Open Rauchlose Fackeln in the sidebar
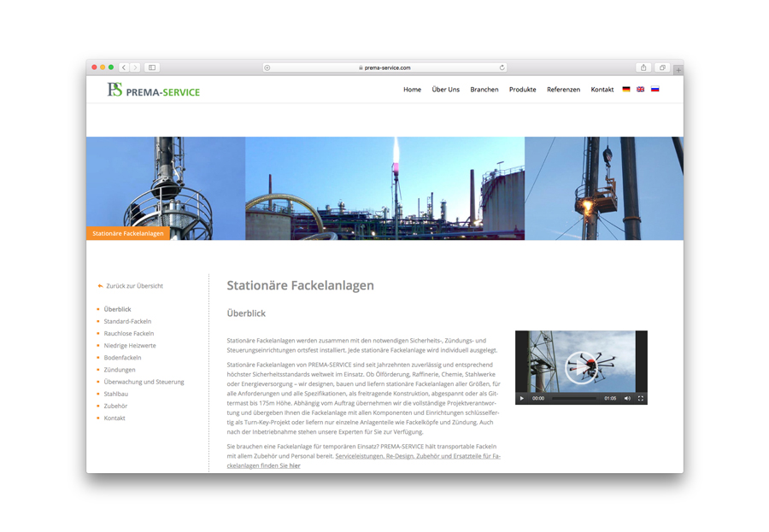 pos(129,334)
